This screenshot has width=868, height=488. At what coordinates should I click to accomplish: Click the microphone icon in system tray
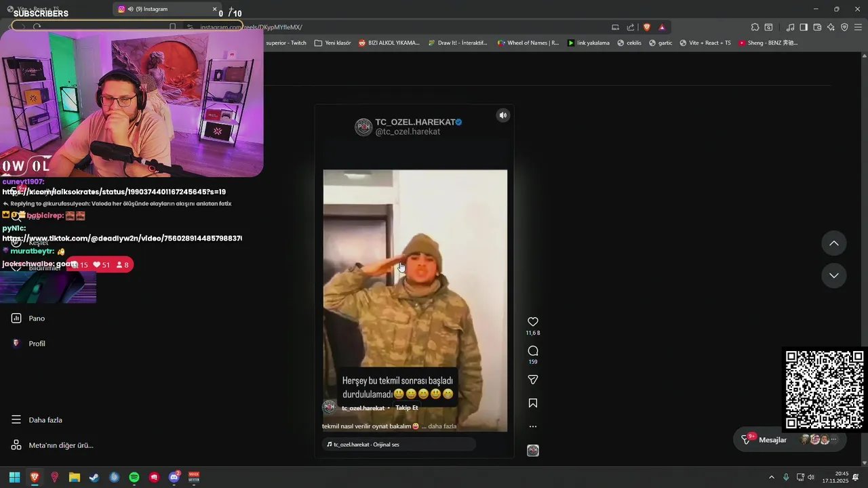[x=786, y=477]
